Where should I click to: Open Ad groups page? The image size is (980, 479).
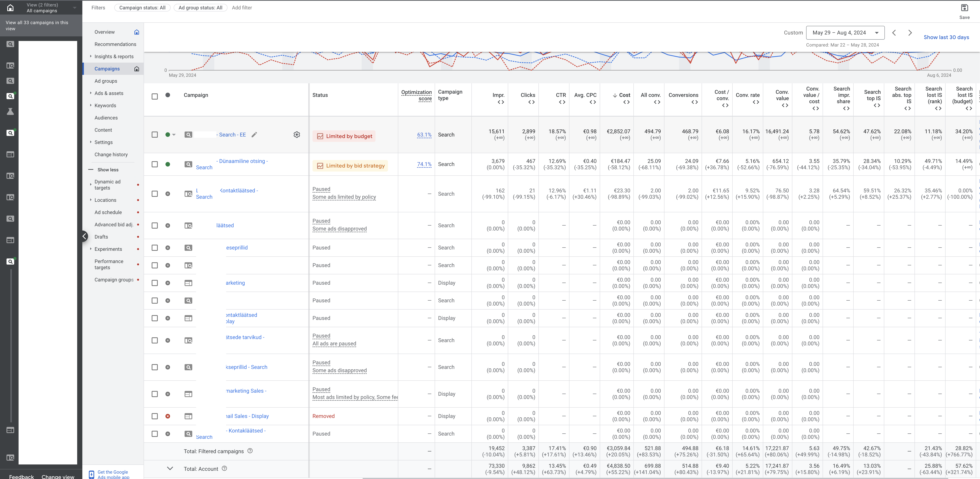click(106, 81)
